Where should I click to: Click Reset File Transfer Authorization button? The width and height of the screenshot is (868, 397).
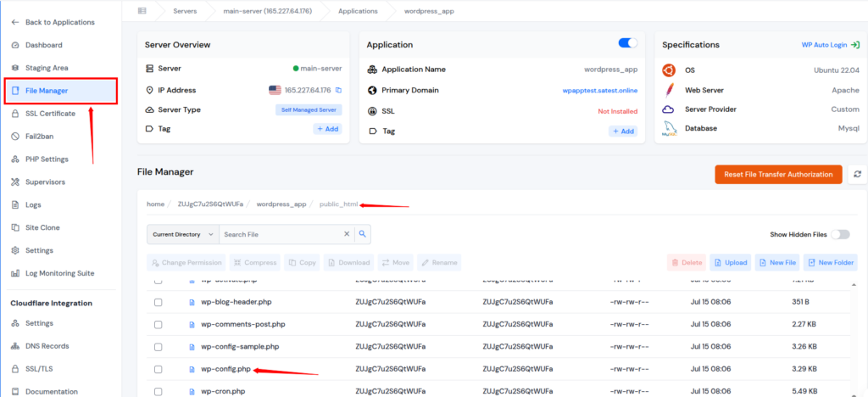point(778,175)
